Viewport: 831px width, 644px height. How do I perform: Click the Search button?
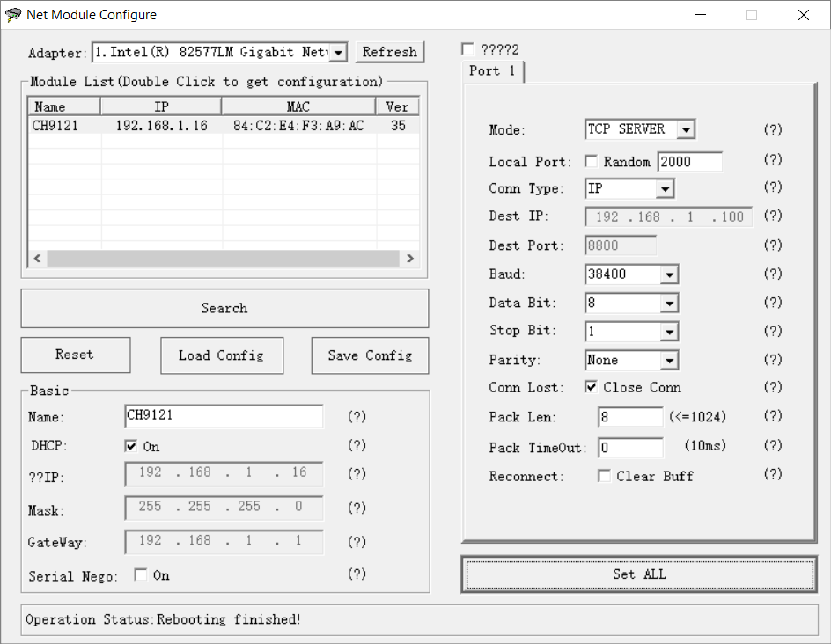click(x=224, y=308)
